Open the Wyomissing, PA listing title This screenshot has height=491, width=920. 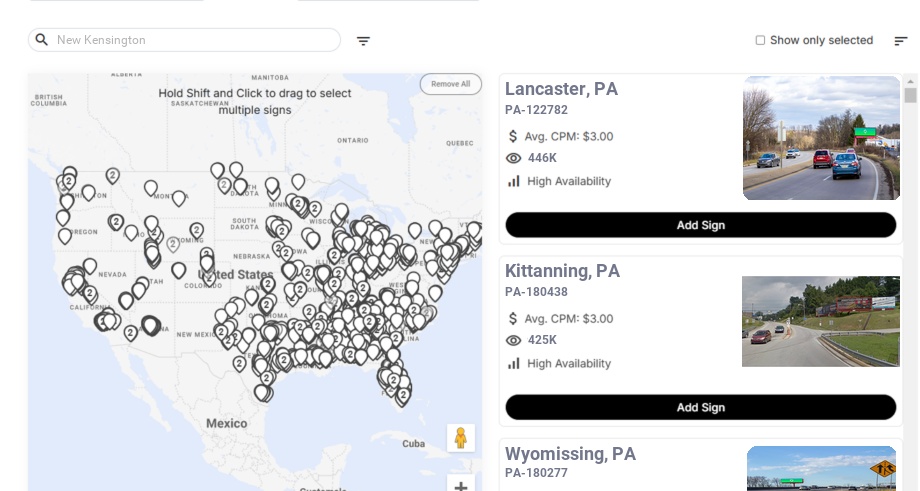click(570, 454)
